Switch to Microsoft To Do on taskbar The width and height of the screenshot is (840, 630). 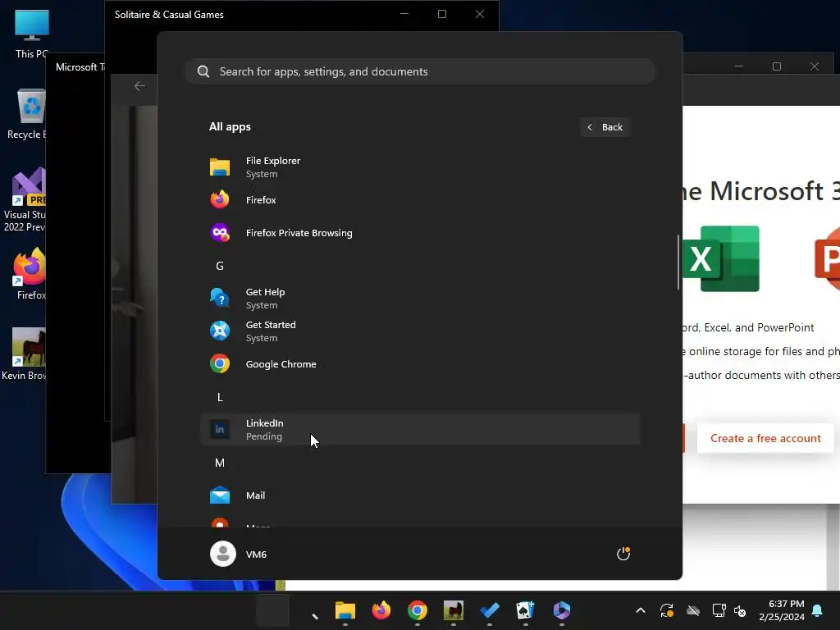[x=490, y=610]
